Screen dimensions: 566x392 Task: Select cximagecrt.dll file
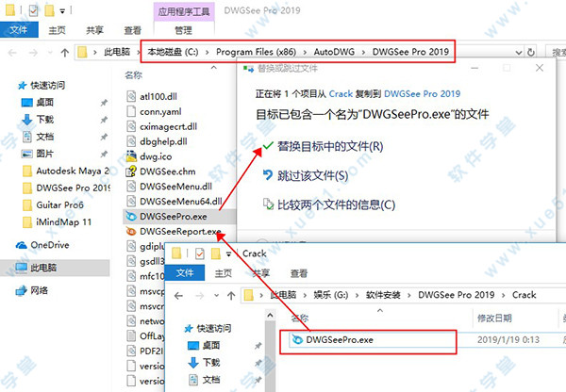(x=168, y=126)
